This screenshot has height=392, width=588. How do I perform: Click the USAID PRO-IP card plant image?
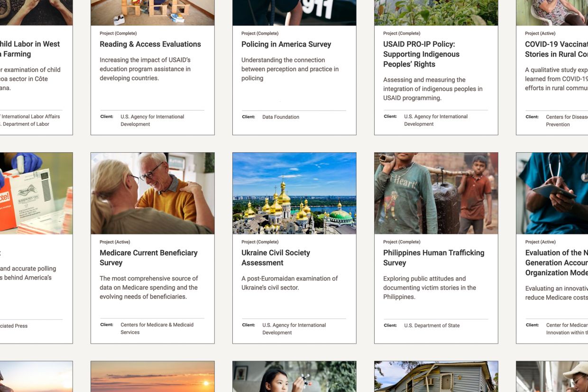pos(436,13)
